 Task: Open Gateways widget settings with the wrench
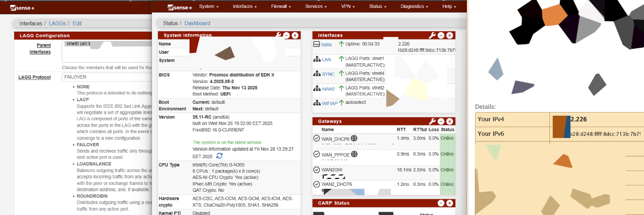[433, 121]
